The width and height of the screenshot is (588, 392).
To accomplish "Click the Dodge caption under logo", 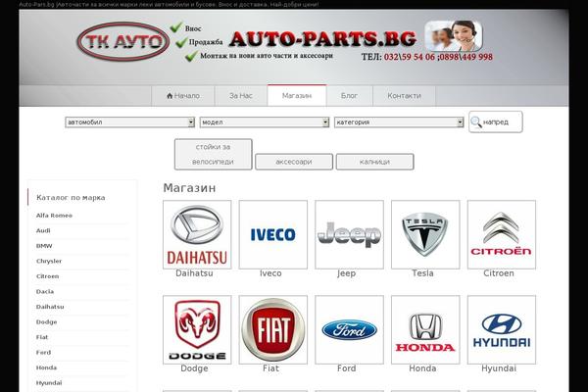I will click(x=194, y=368).
